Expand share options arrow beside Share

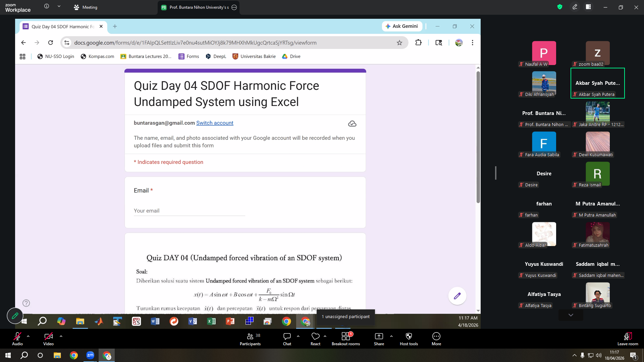[391, 336]
